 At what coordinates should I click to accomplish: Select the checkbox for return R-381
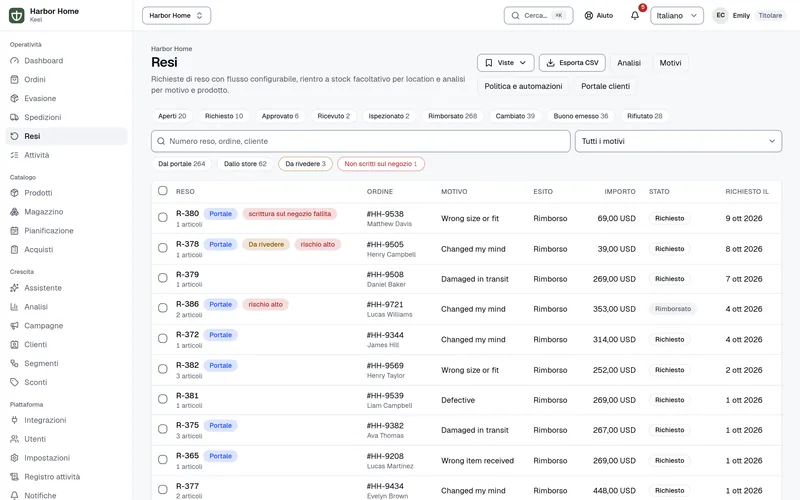pyautogui.click(x=163, y=399)
